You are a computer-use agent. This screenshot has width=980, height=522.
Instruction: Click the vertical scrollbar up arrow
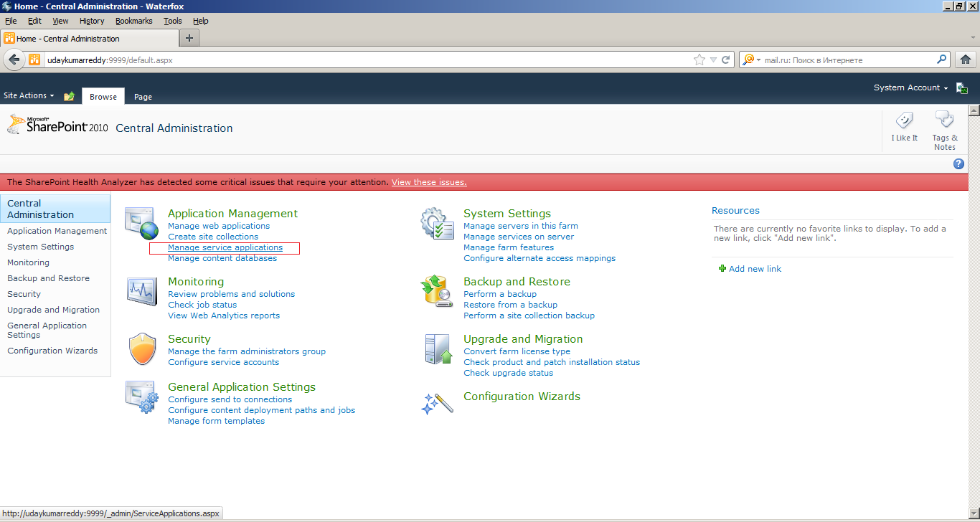coord(974,110)
